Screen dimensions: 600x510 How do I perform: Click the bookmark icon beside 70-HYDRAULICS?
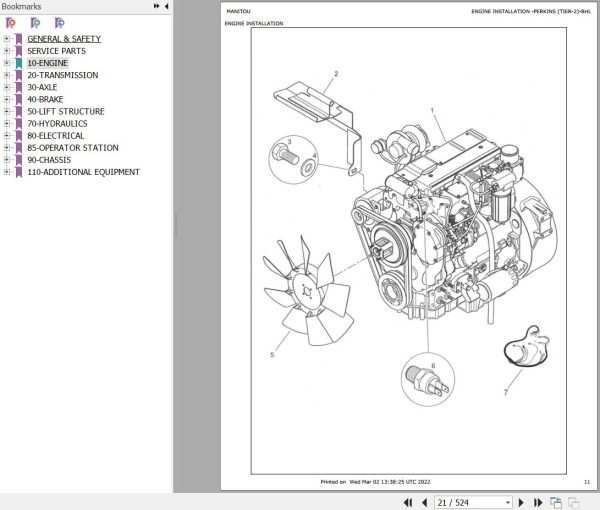18,124
